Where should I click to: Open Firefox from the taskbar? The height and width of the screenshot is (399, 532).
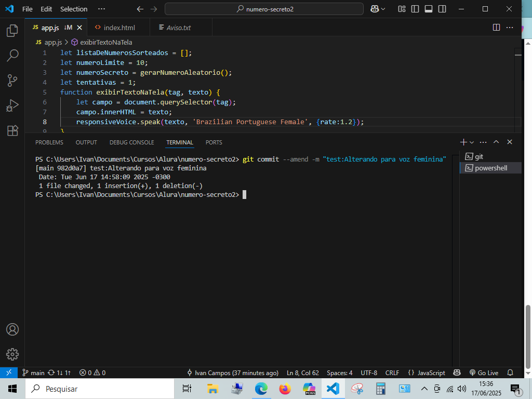pos(285,389)
